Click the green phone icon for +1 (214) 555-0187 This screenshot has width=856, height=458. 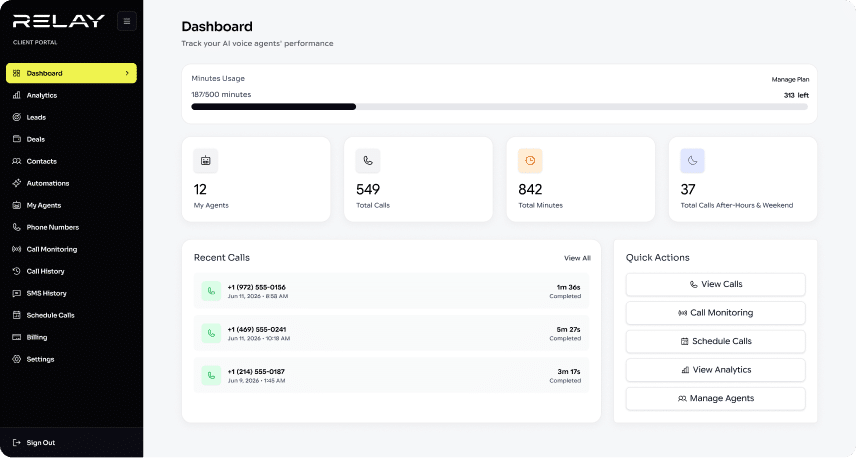[x=211, y=376]
